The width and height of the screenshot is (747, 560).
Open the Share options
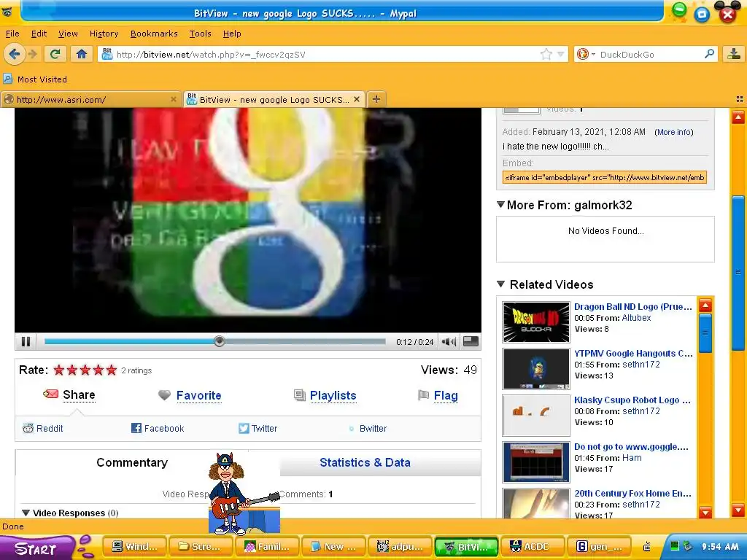[79, 394]
